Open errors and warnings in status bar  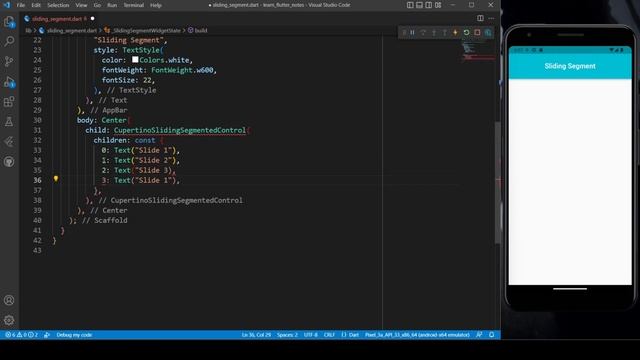pos(21,335)
